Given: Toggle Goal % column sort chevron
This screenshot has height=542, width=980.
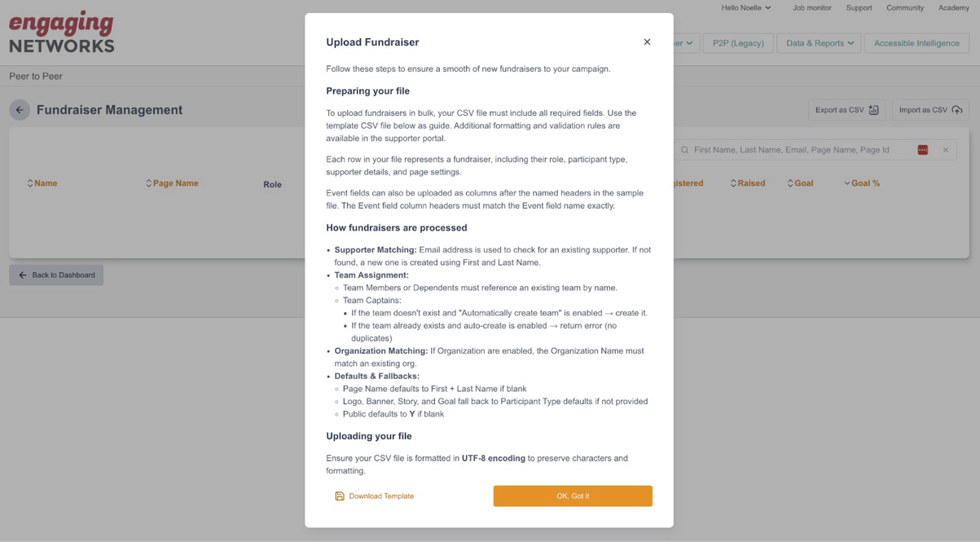Looking at the screenshot, I should point(847,183).
